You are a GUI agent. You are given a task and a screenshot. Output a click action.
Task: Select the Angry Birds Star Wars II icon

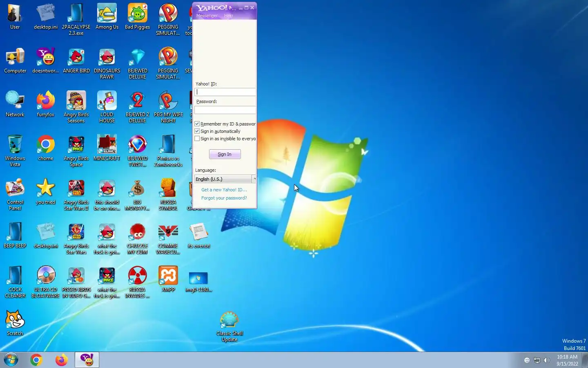[x=76, y=195]
